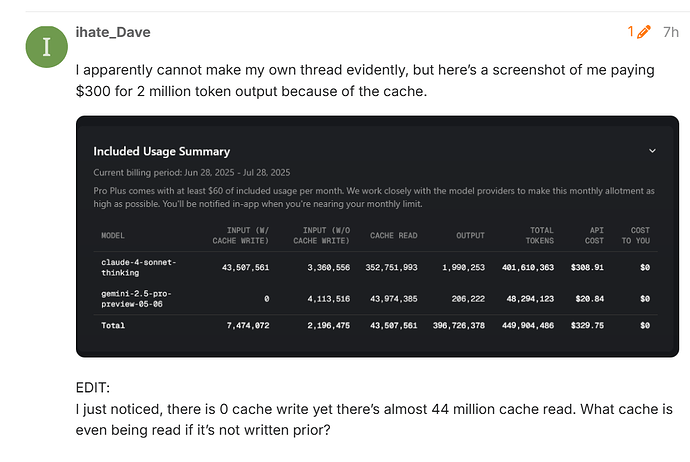Click the CACHE READ column header

point(393,236)
